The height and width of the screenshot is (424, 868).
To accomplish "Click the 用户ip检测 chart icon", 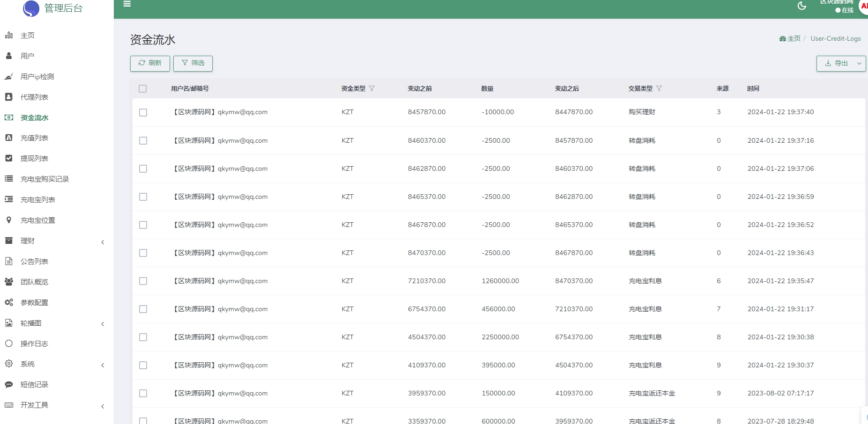I will [x=8, y=77].
